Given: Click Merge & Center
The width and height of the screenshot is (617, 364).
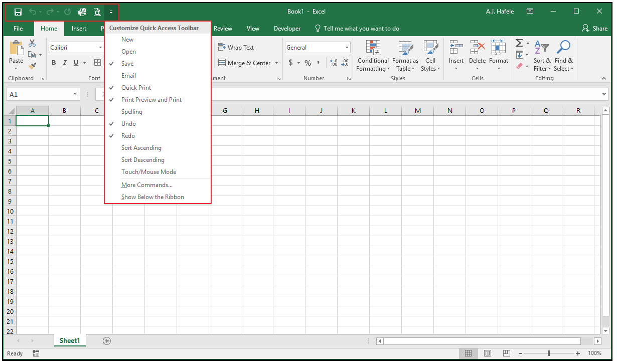Looking at the screenshot, I should (244, 63).
